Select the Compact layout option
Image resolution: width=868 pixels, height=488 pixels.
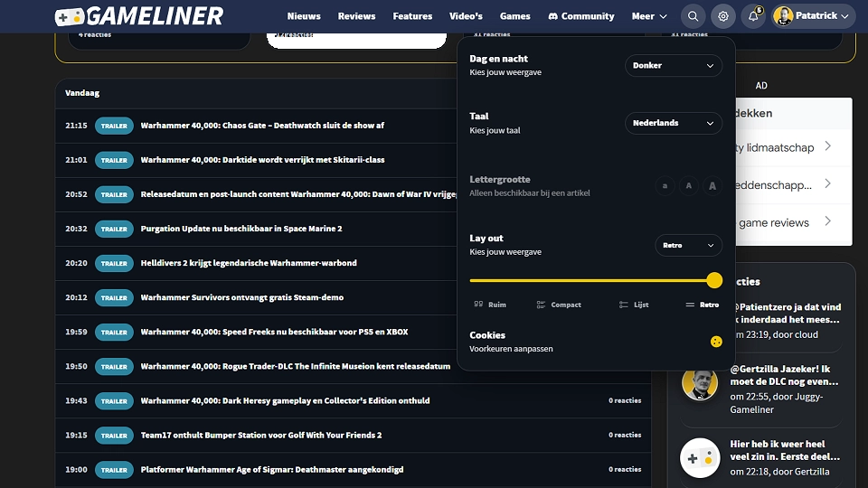point(559,305)
